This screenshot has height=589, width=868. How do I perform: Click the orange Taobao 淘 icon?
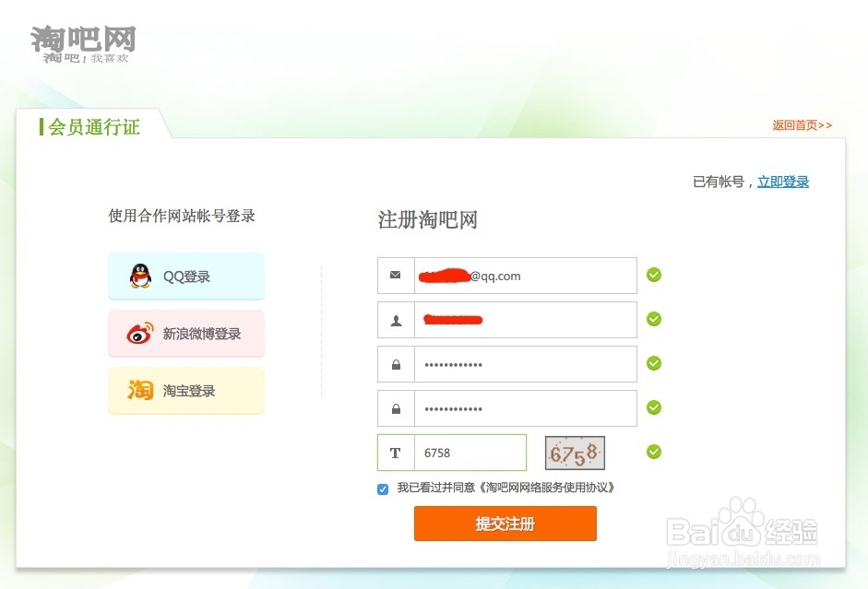tap(140, 390)
